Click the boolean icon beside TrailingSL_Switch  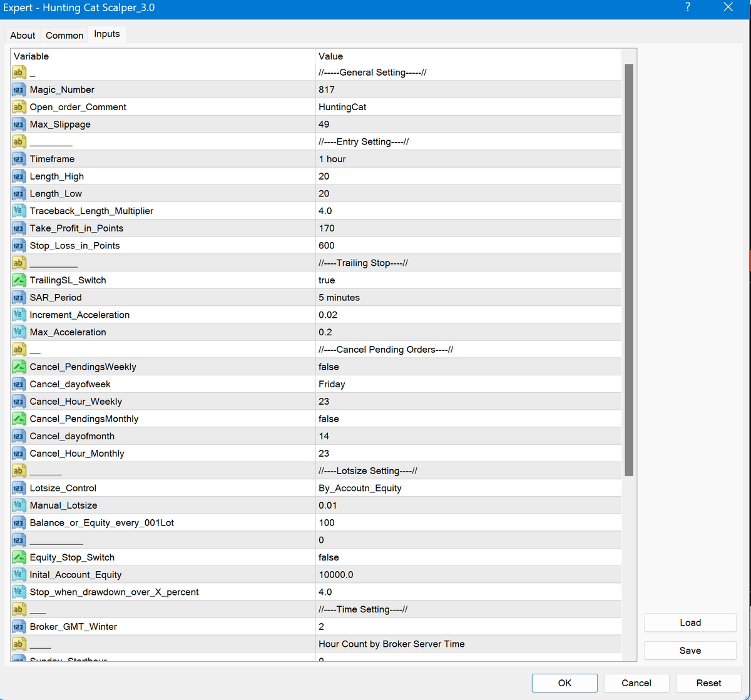[x=18, y=280]
